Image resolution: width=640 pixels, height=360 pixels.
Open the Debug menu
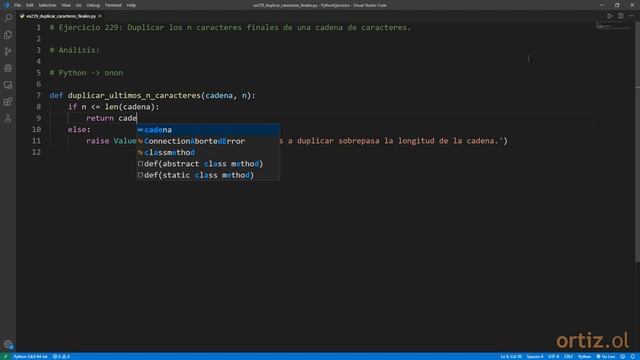[93, 5]
